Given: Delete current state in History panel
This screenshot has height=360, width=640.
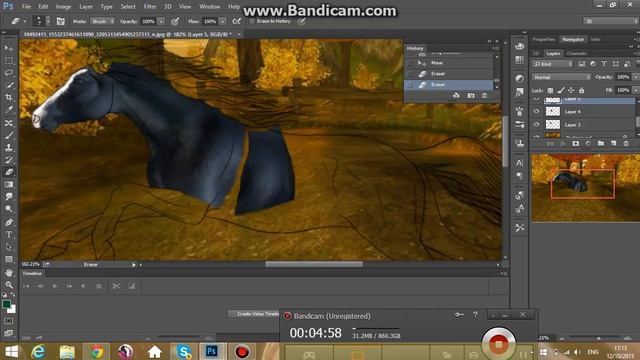Looking at the screenshot, I should pyautogui.click(x=484, y=96).
